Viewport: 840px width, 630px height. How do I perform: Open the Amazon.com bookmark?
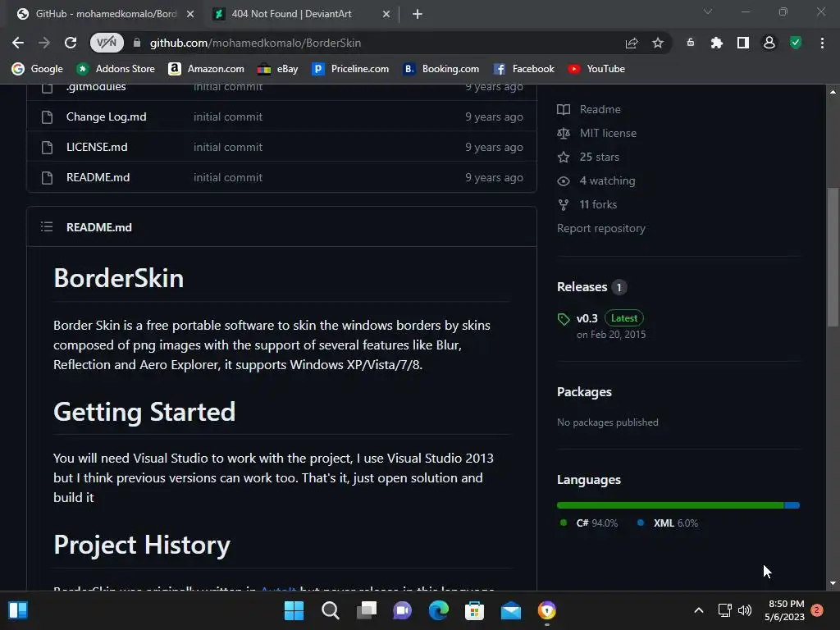tap(206, 69)
